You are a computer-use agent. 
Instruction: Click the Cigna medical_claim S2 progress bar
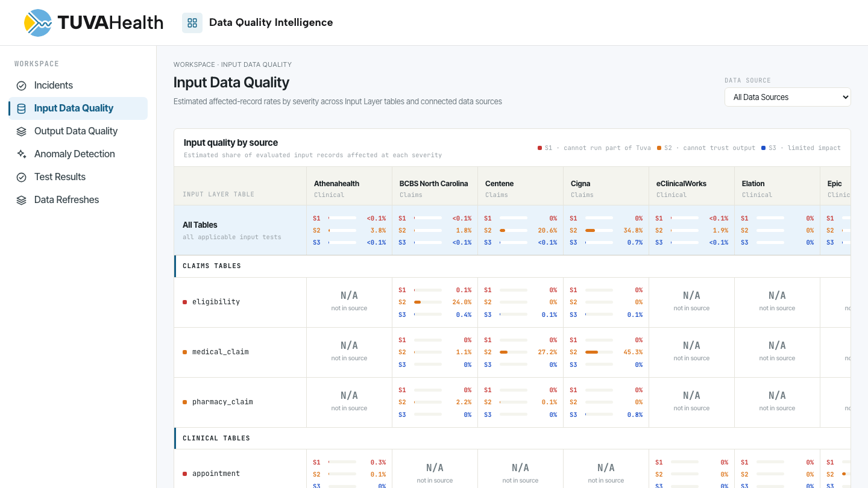[x=599, y=352]
